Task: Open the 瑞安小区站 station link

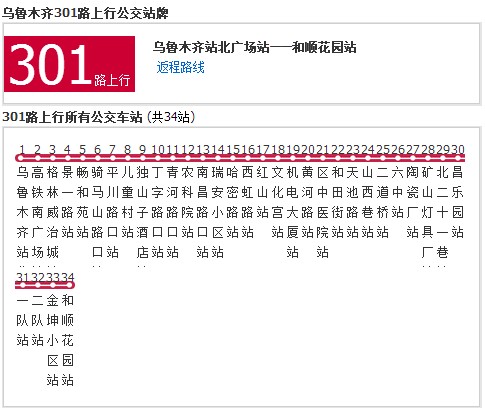Action: 217,212
